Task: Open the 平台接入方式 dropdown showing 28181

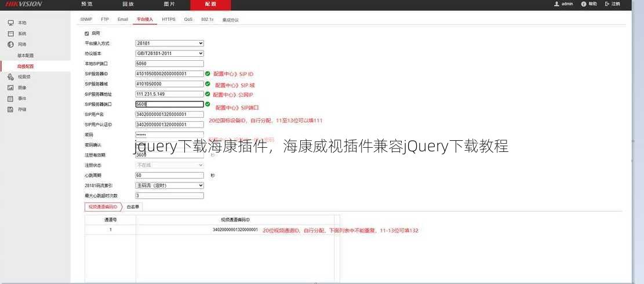Action: (x=170, y=43)
